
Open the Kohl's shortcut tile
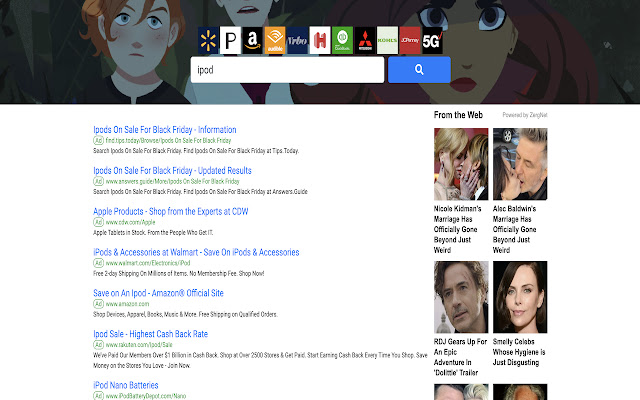click(x=387, y=40)
